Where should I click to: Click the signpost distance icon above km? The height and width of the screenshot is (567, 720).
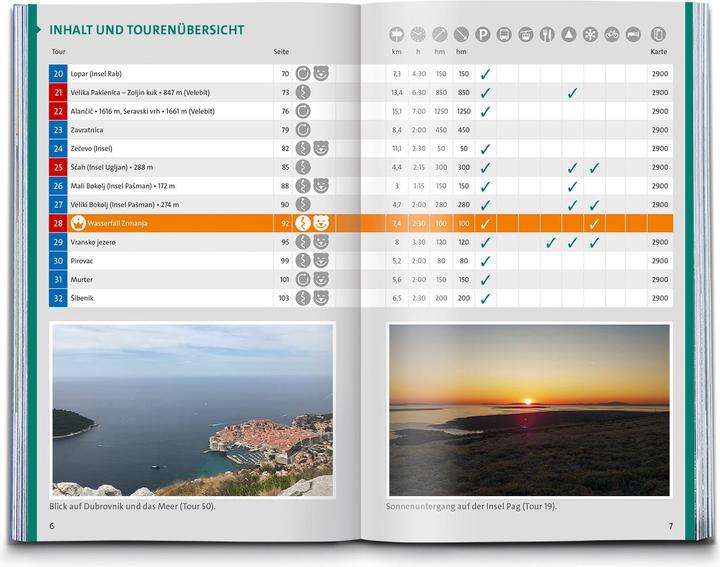pos(396,34)
